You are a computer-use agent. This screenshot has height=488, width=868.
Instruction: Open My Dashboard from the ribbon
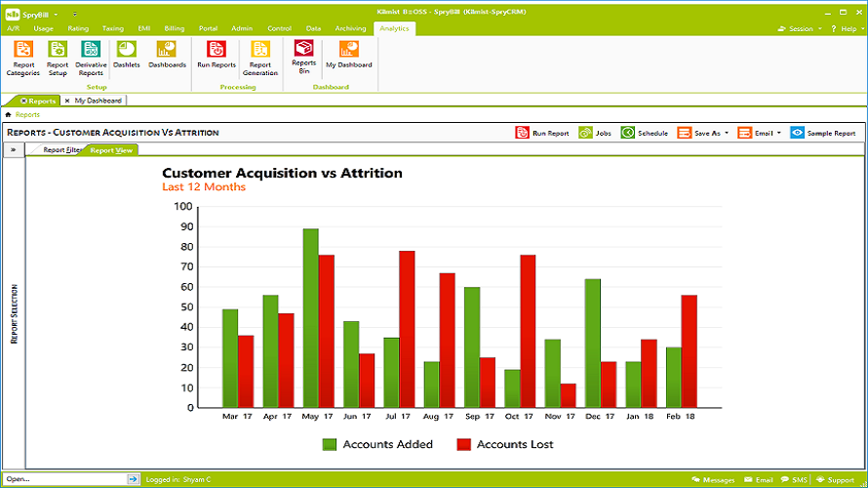(x=349, y=55)
